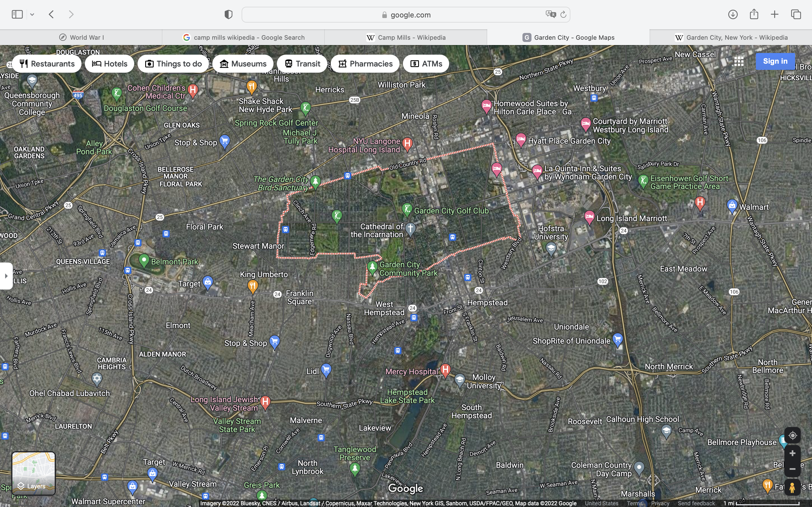Zoom out the map with minus button

(x=792, y=469)
